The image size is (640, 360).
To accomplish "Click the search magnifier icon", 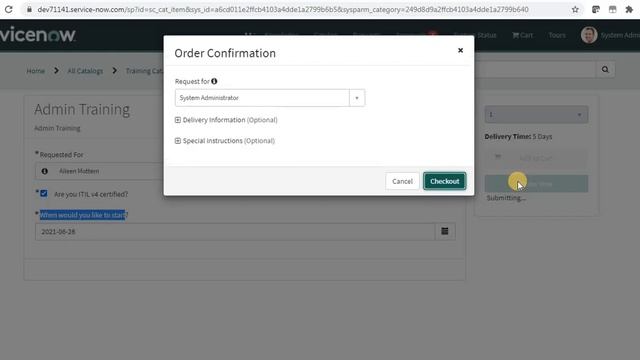I will coord(605,70).
